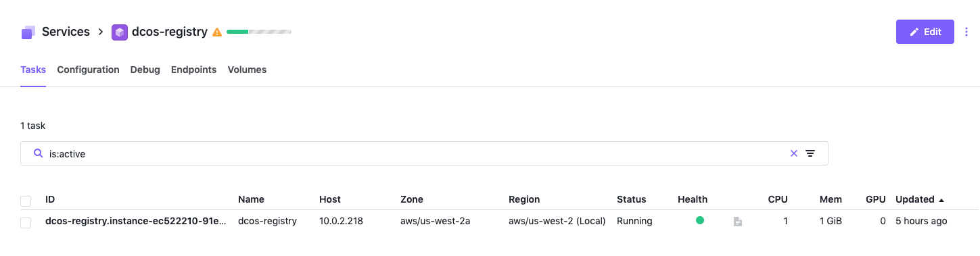Switch to the Configuration tab
The width and height of the screenshot is (980, 256).
(88, 70)
